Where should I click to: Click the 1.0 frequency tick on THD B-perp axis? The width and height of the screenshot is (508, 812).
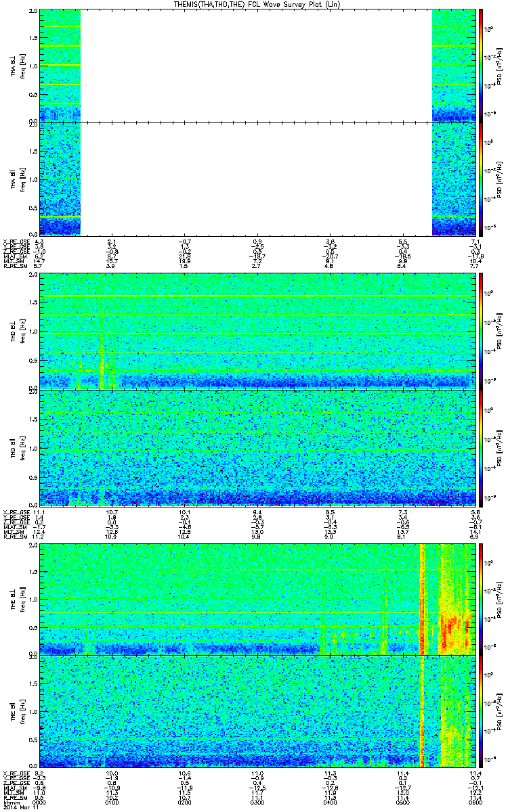34,332
